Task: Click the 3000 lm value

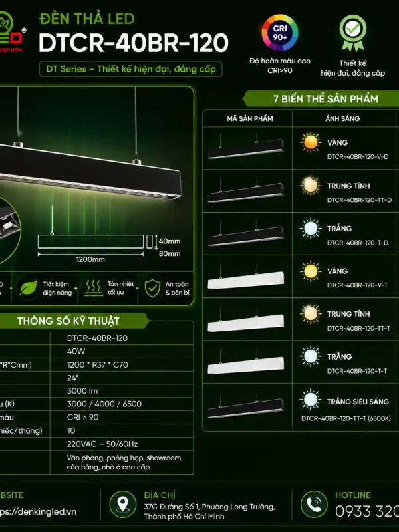Action: pos(82,391)
